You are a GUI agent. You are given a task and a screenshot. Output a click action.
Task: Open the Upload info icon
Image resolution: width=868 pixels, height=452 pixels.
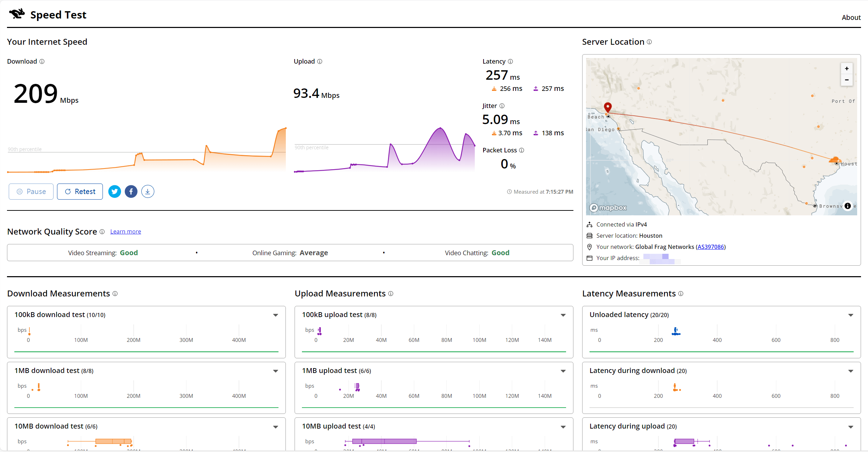(320, 62)
